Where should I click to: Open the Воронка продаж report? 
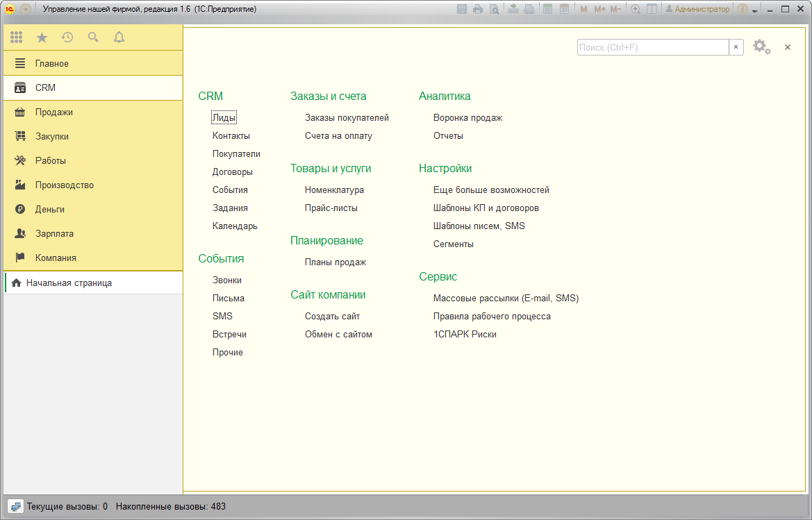(467, 117)
